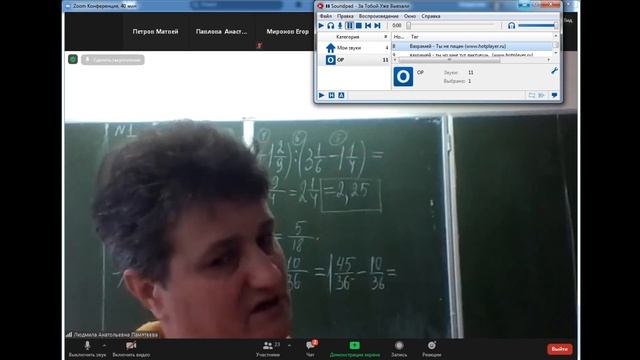Click the speech bubble icon in Soundpad status bar
This screenshot has height=360, width=640.
pyautogui.click(x=554, y=95)
